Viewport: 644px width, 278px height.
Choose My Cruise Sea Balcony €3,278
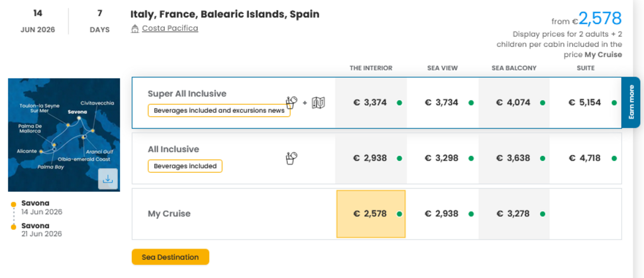[514, 214]
